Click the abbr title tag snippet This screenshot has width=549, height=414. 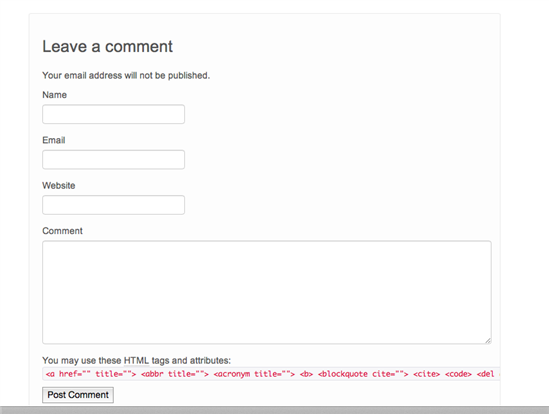175,374
